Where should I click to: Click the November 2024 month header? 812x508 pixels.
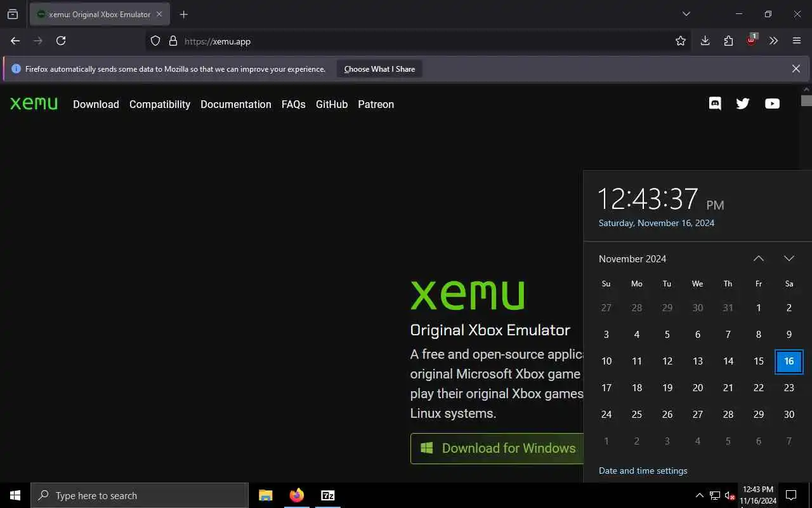[x=632, y=258]
